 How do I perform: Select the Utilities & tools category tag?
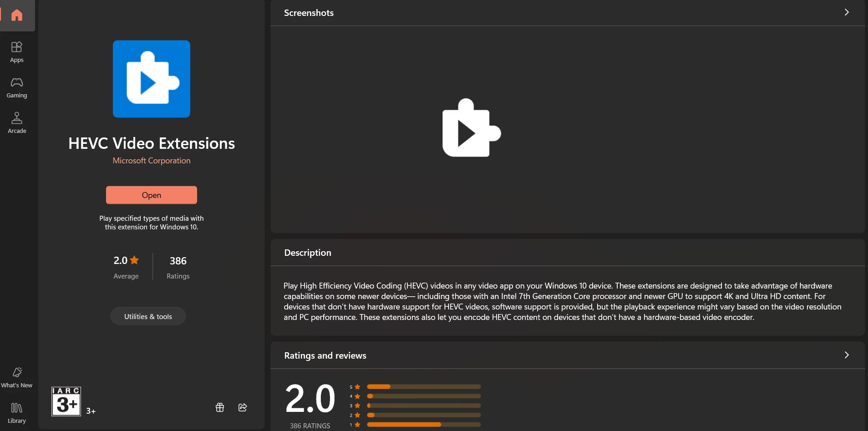click(148, 316)
